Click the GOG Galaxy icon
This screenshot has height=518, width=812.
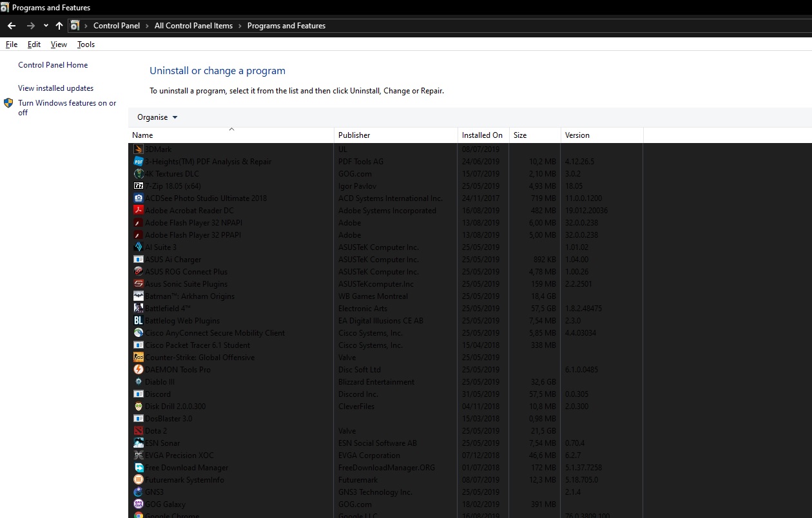tap(139, 504)
